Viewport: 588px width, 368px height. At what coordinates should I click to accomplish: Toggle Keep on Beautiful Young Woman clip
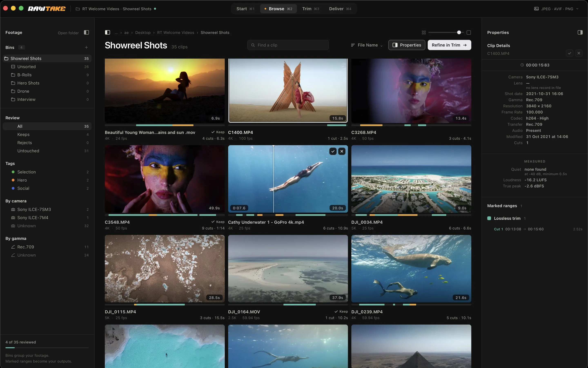tap(218, 132)
